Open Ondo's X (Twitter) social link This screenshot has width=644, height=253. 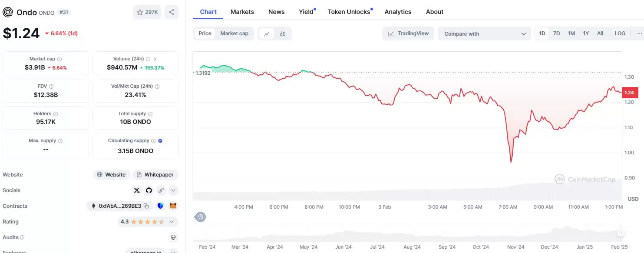tap(137, 190)
